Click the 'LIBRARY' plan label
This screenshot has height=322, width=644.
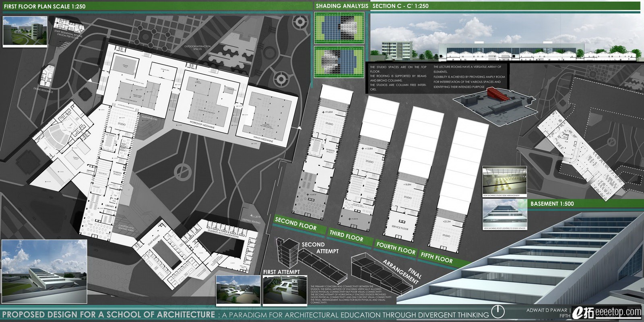pos(109,206)
